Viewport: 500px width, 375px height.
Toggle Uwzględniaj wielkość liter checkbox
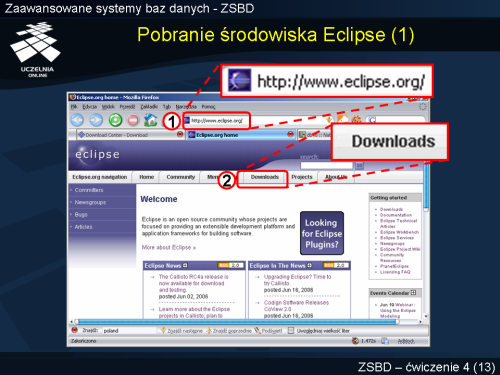291,331
